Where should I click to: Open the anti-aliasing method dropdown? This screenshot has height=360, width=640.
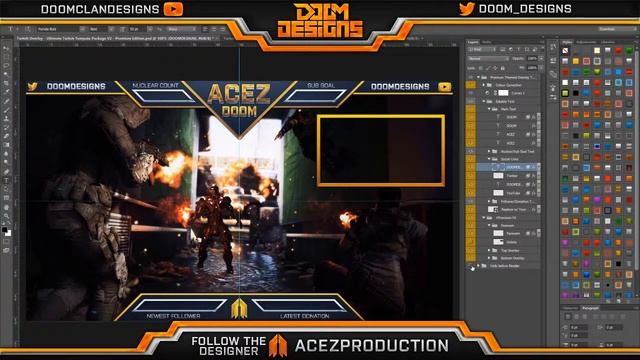point(181,29)
